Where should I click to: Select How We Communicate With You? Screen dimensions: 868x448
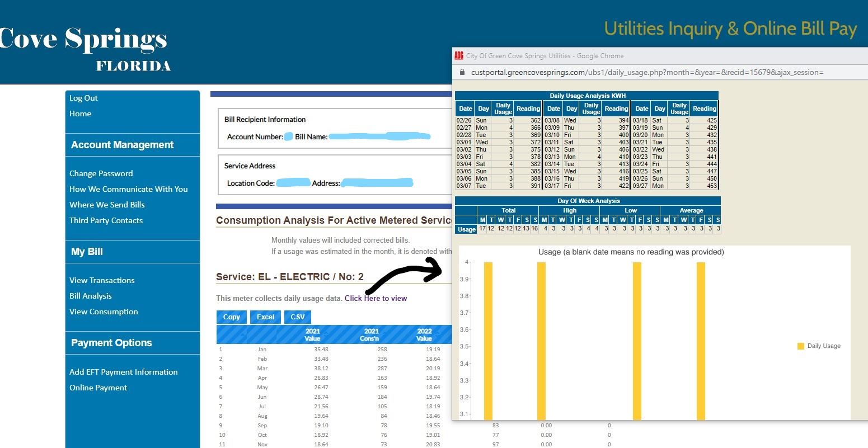128,189
